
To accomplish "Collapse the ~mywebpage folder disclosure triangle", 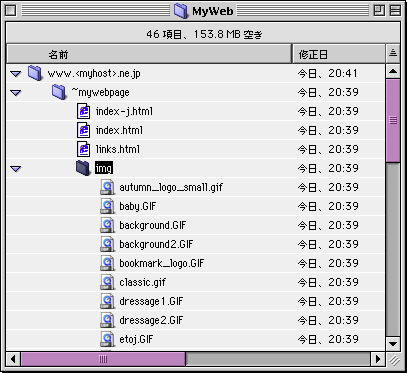I will point(16,93).
